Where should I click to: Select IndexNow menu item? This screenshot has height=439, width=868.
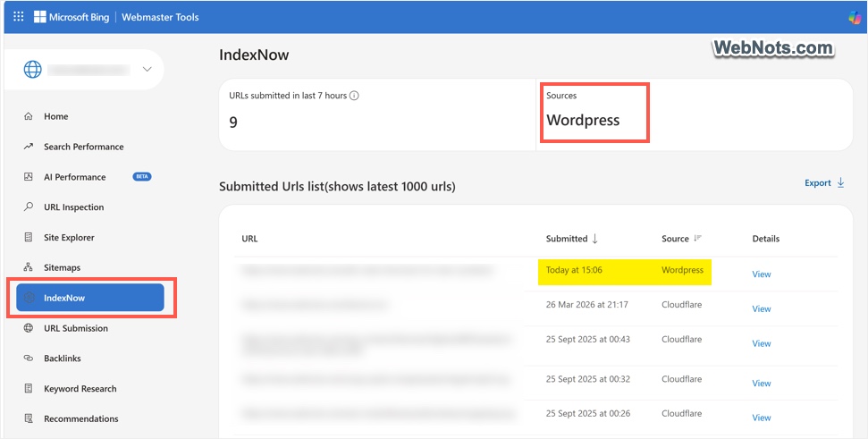click(x=90, y=298)
